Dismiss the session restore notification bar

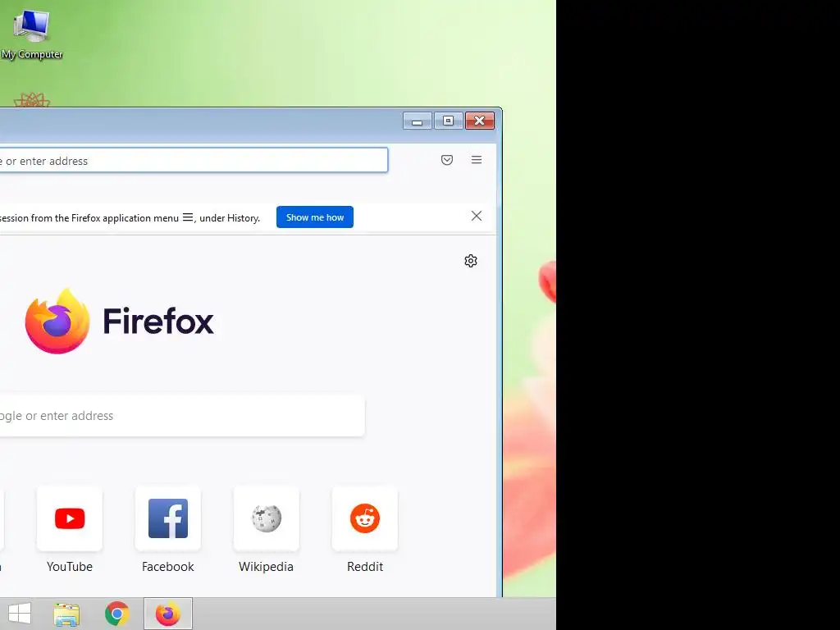[x=477, y=216]
